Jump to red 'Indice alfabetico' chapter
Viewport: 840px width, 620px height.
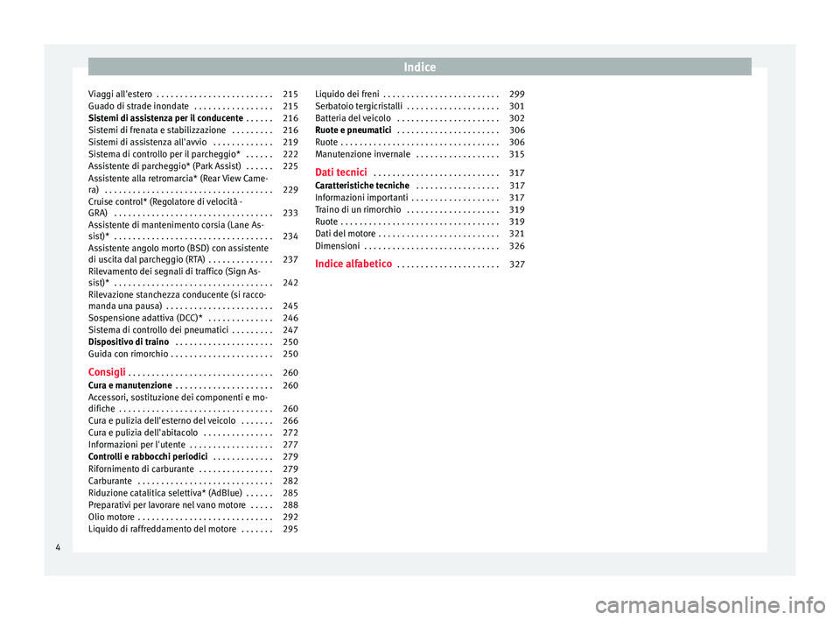pos(353,264)
